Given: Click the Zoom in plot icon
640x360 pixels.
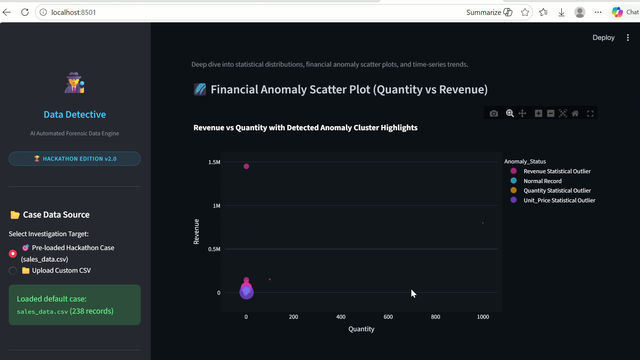Looking at the screenshot, I should 538,113.
